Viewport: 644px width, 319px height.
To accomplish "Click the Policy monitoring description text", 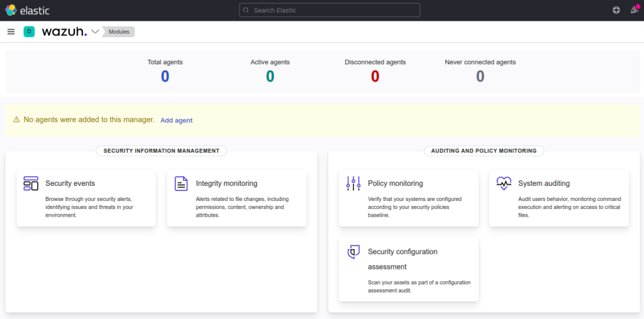I will (415, 207).
